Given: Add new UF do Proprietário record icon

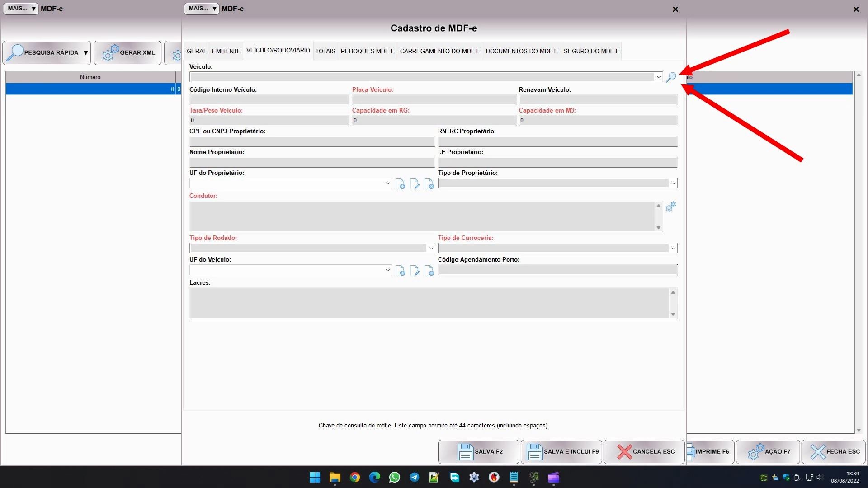Looking at the screenshot, I should [x=400, y=184].
